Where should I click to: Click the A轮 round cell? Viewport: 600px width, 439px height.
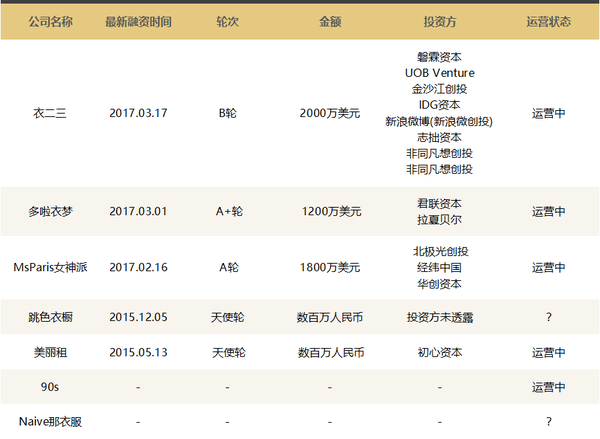click(x=229, y=267)
